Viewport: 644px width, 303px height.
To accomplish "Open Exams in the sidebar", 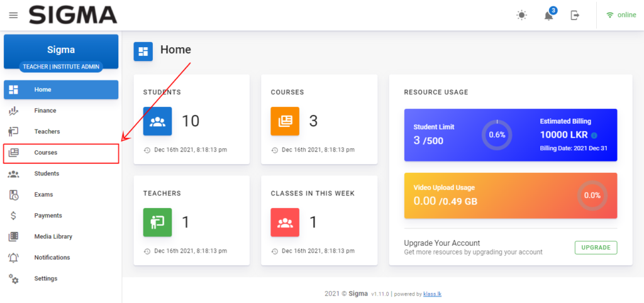I will pos(61,195).
